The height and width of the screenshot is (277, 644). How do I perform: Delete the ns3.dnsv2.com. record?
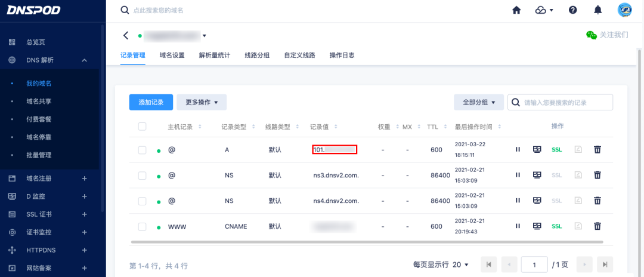point(597,175)
